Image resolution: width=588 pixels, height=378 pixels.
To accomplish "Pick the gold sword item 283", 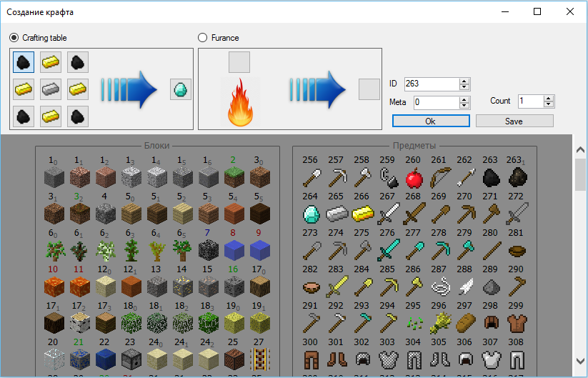I will tap(337, 287).
